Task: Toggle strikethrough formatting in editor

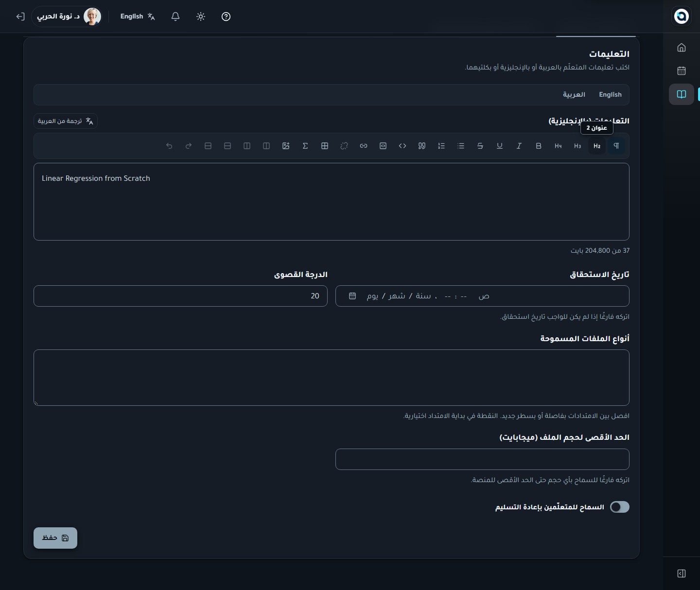Action: pos(480,146)
